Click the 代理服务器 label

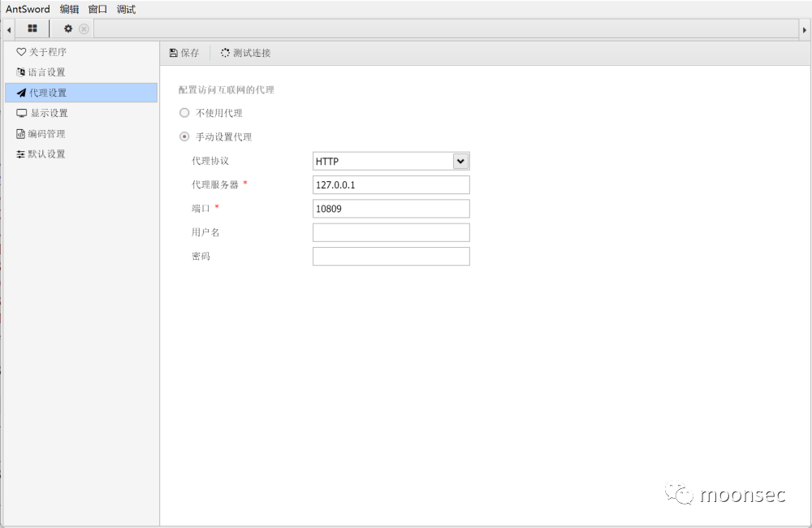(215, 184)
